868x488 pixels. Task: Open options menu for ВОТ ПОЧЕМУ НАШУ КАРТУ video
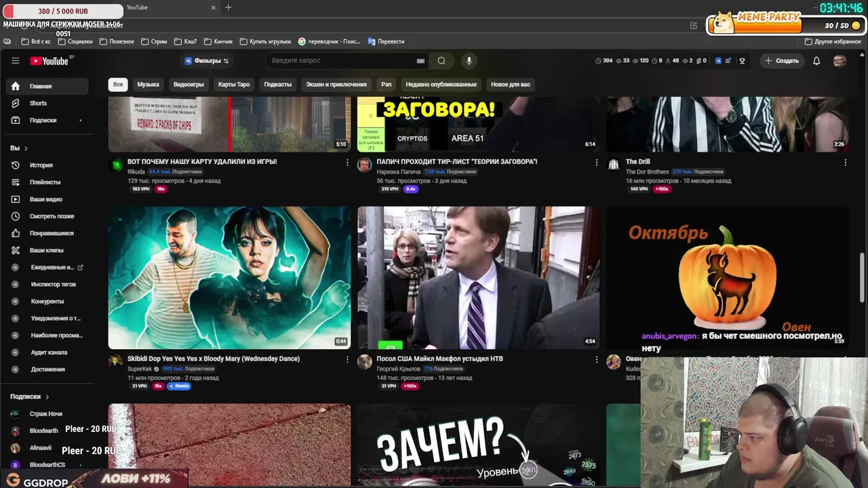click(x=347, y=163)
